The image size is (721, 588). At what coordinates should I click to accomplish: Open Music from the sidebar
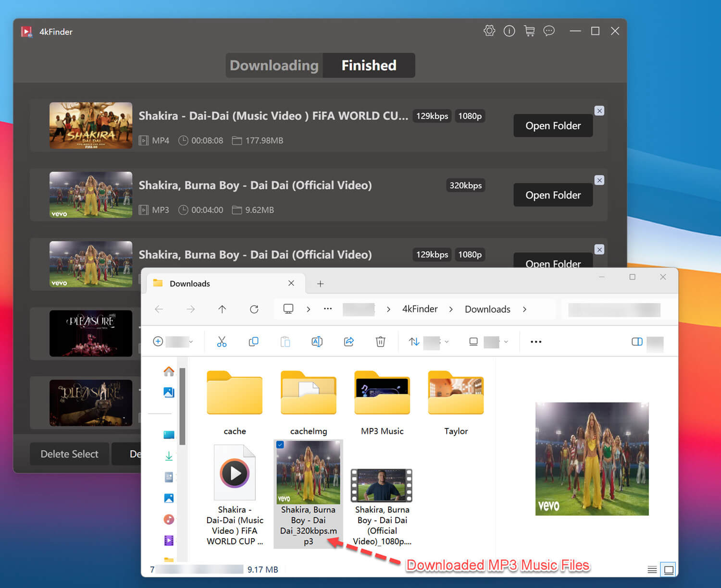click(x=169, y=519)
